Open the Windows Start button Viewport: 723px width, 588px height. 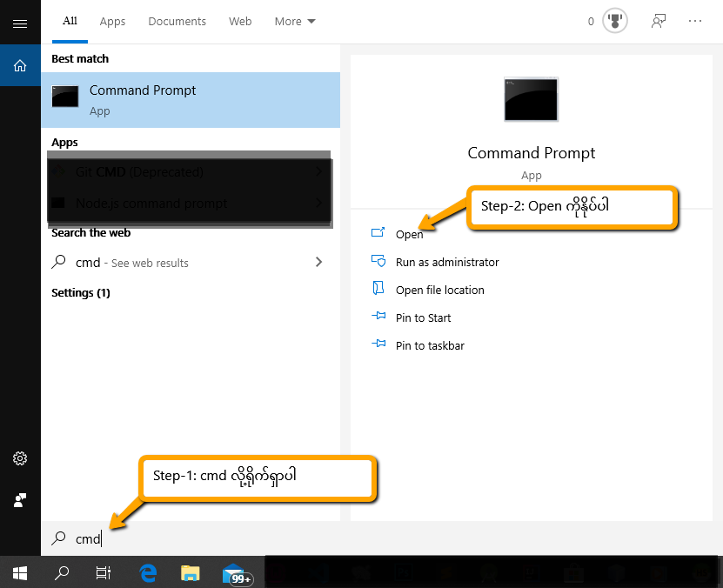(x=20, y=573)
